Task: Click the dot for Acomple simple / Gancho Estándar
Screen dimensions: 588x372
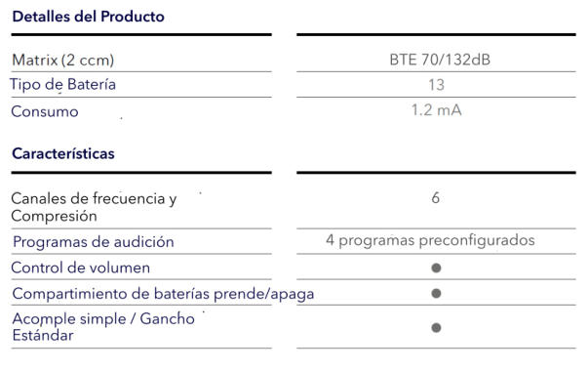Action: (x=436, y=327)
